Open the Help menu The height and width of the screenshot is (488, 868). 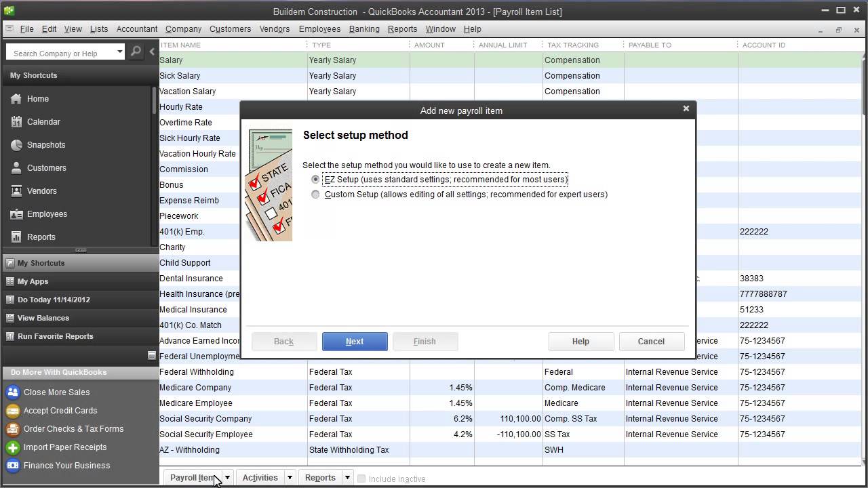click(x=472, y=29)
